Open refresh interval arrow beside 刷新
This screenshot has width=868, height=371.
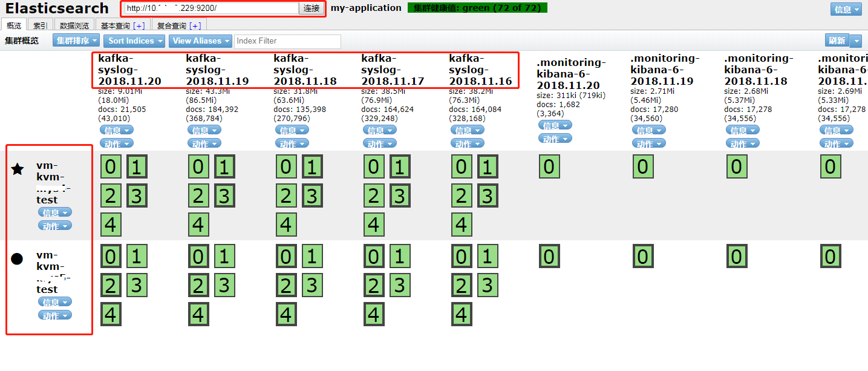(x=856, y=41)
